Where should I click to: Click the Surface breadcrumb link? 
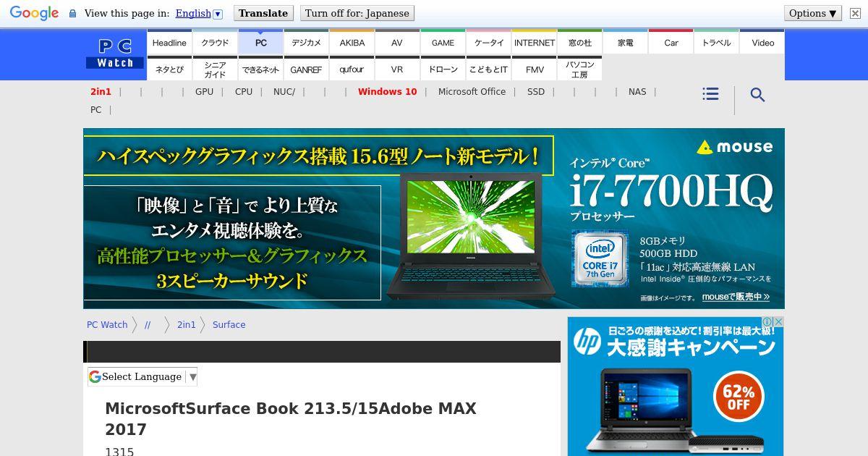[229, 324]
